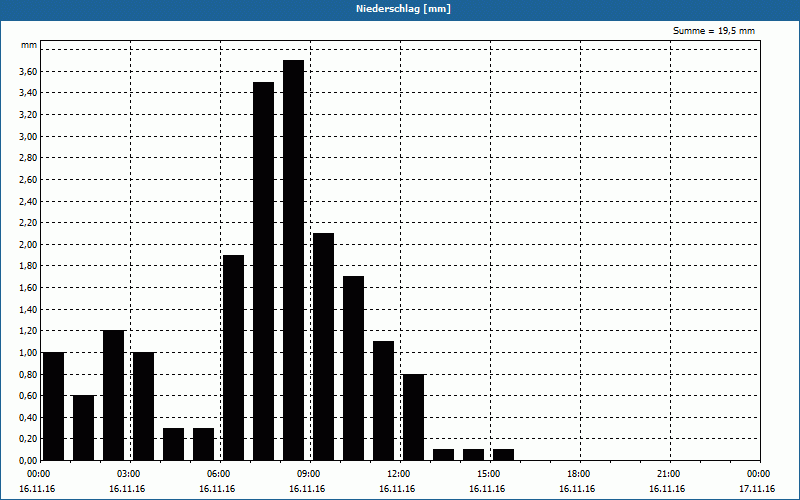Select the 0,00 y-axis label
Viewport: 800px width, 500px height.
(x=28, y=461)
